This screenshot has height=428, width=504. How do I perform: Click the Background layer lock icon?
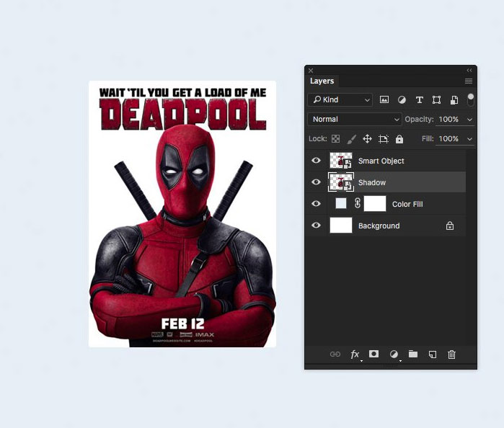tap(450, 226)
